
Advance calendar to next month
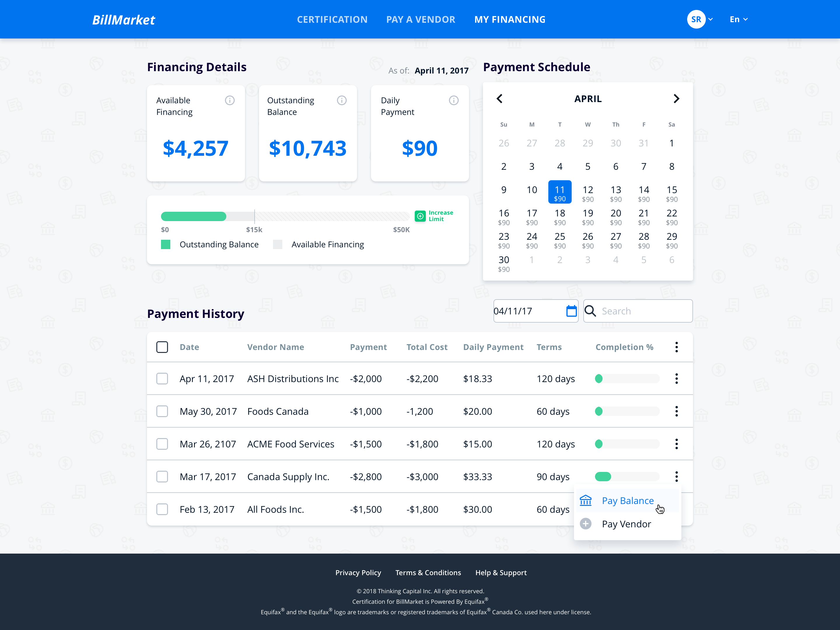676,99
